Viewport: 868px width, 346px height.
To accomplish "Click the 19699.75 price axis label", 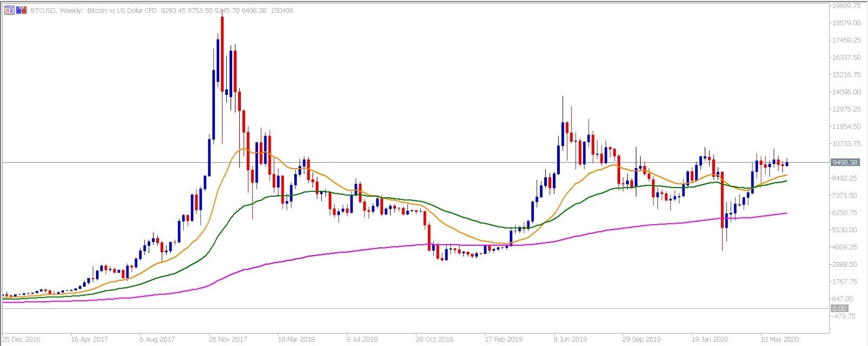I will point(846,6).
